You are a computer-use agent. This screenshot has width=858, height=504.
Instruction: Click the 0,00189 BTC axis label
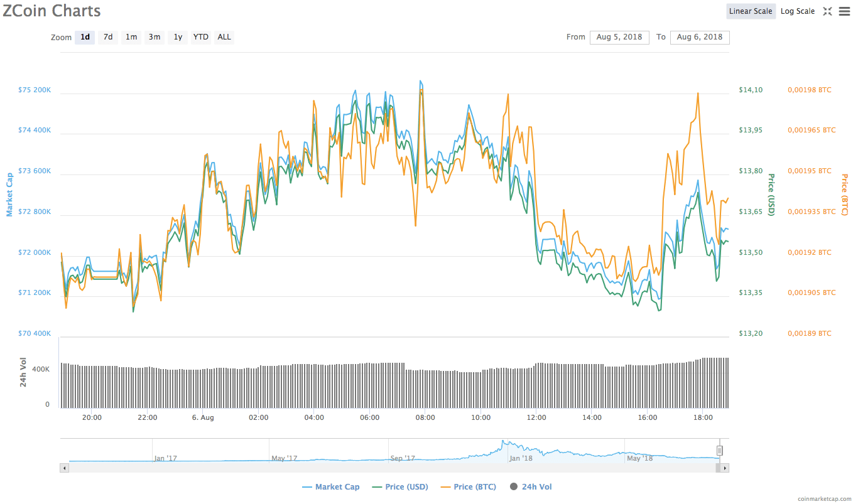(x=810, y=333)
